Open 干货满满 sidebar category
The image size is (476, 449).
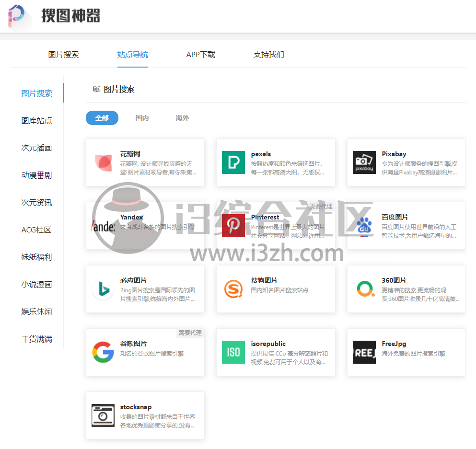(37, 339)
